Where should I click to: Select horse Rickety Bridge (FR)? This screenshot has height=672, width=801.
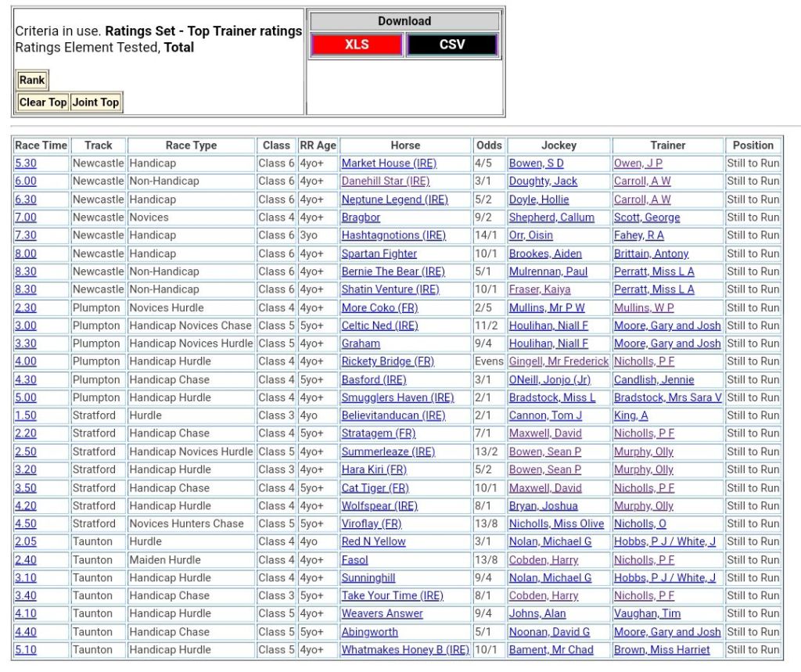click(387, 361)
